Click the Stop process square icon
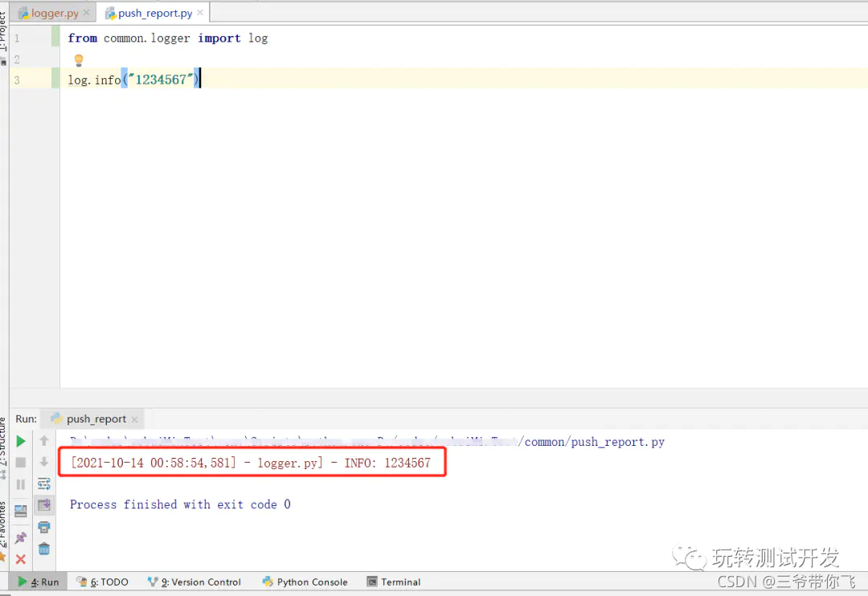 (x=20, y=462)
